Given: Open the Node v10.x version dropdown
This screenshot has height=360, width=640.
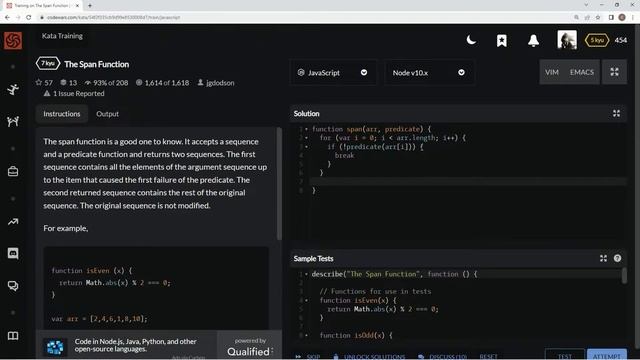Looking at the screenshot, I should tap(429, 73).
